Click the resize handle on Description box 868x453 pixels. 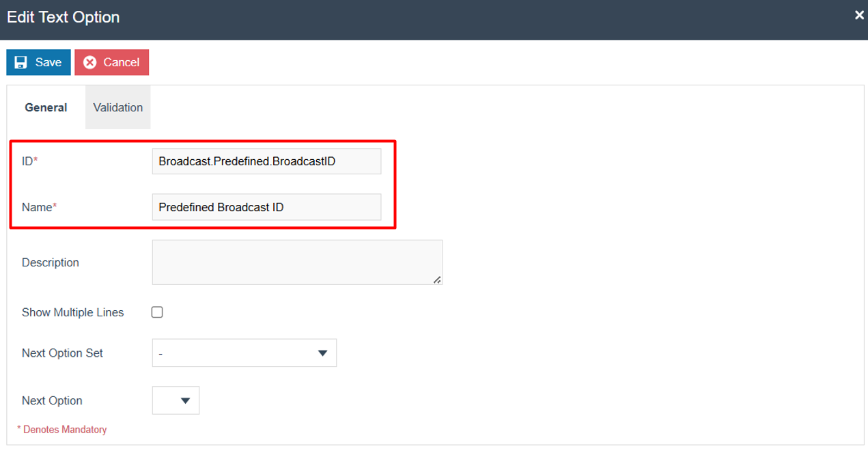tap(438, 279)
